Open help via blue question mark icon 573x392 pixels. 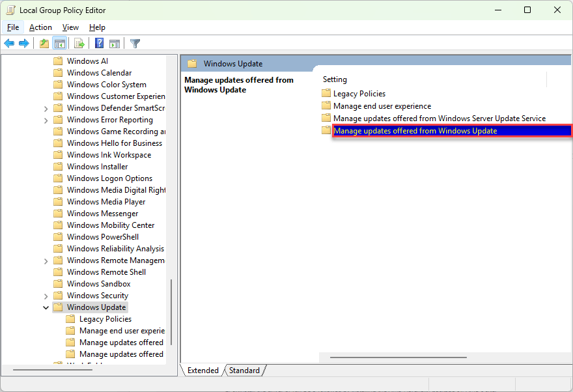coord(99,43)
